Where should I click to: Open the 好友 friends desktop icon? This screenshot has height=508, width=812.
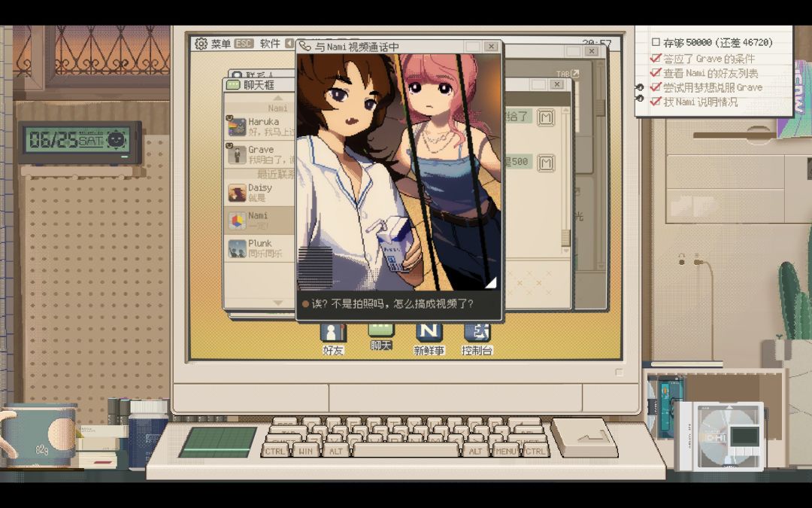(x=332, y=339)
